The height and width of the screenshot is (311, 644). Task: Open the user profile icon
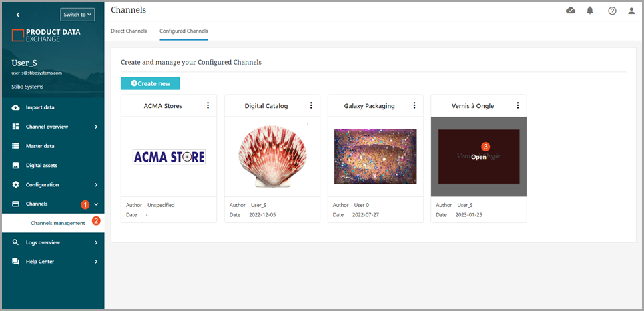point(631,11)
